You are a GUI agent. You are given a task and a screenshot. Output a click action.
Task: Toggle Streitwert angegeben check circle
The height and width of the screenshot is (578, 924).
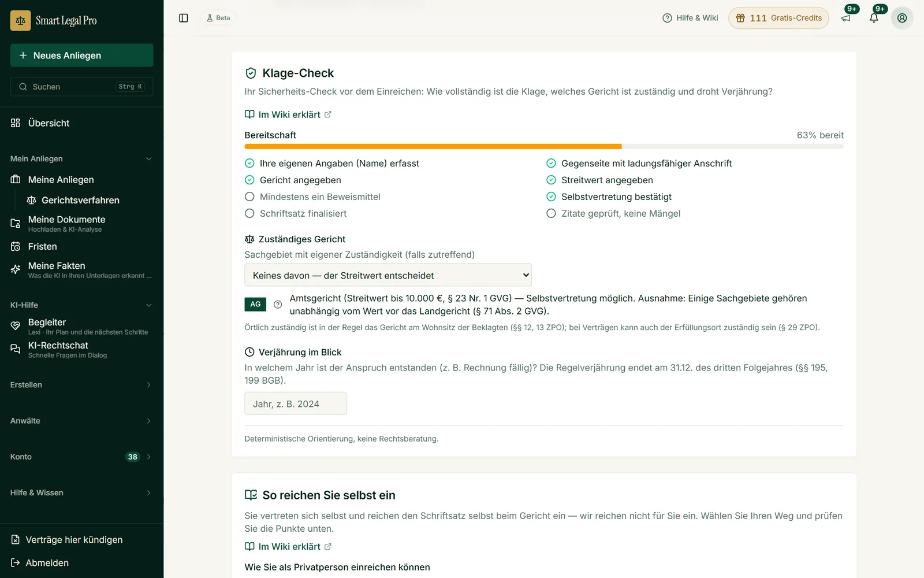click(x=551, y=180)
